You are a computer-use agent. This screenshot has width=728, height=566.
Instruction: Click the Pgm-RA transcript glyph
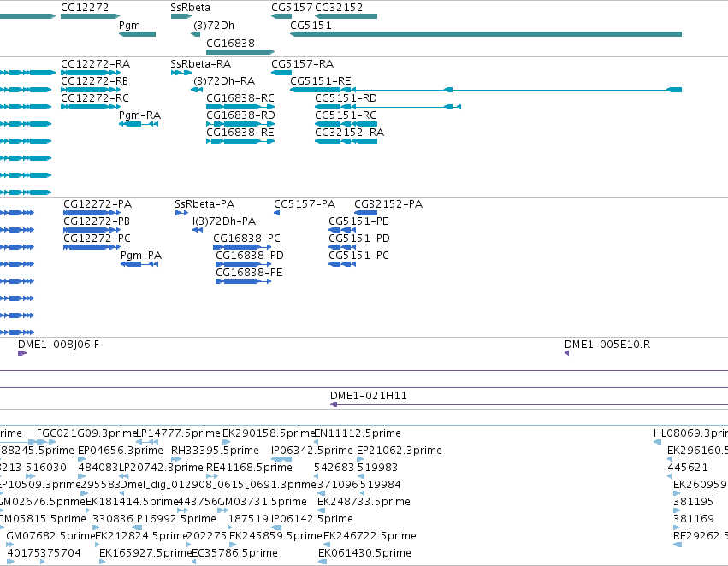coord(139,124)
